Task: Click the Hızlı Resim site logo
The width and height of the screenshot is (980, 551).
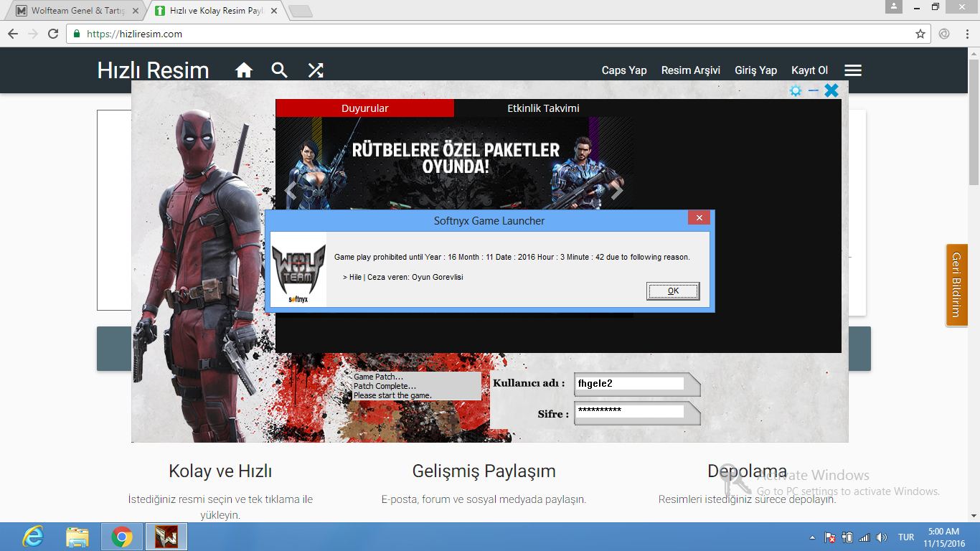Action: (x=153, y=70)
